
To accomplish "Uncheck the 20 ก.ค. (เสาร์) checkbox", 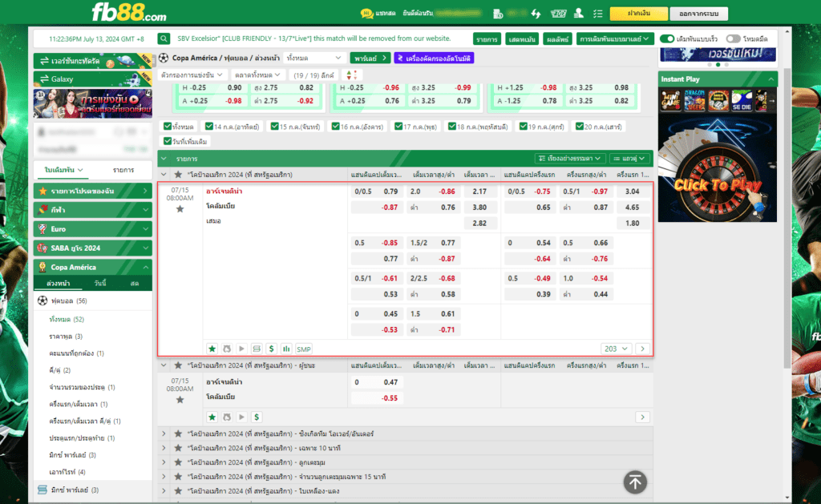I will tap(579, 126).
